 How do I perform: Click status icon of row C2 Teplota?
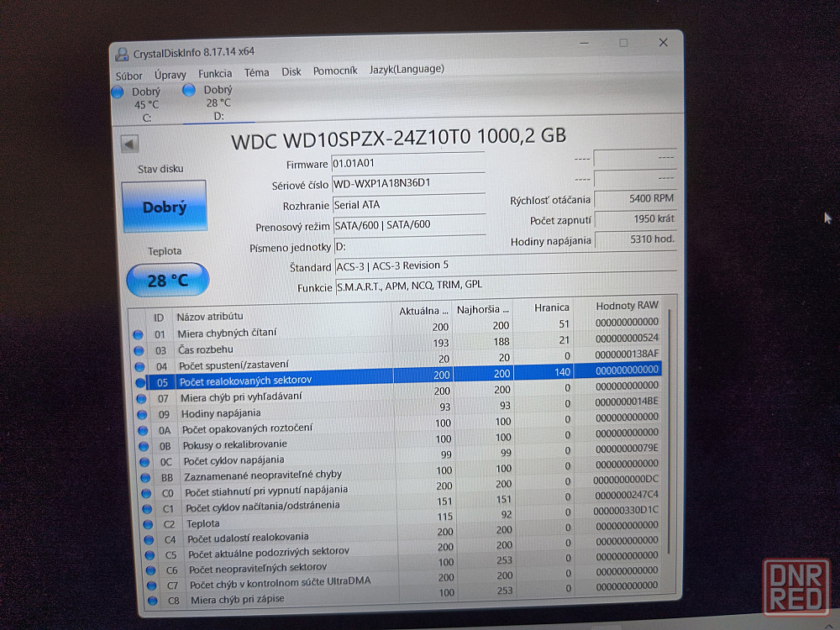pyautogui.click(x=148, y=524)
